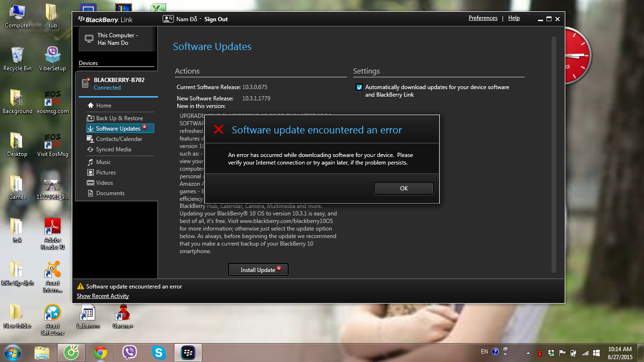
Task: Select Software Updates in the sidebar
Action: tap(120, 128)
